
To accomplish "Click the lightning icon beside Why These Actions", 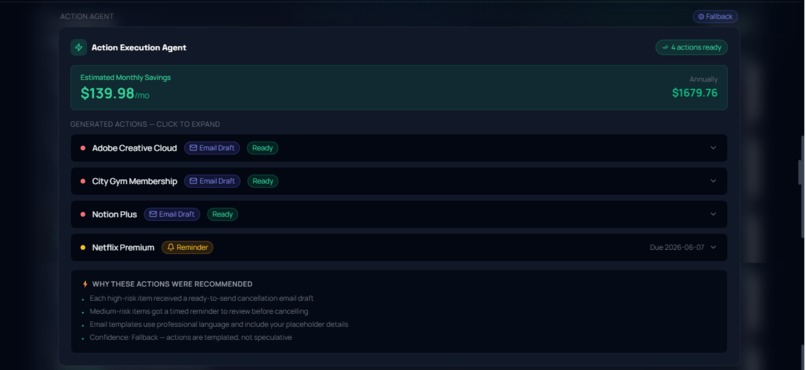I will (x=85, y=284).
